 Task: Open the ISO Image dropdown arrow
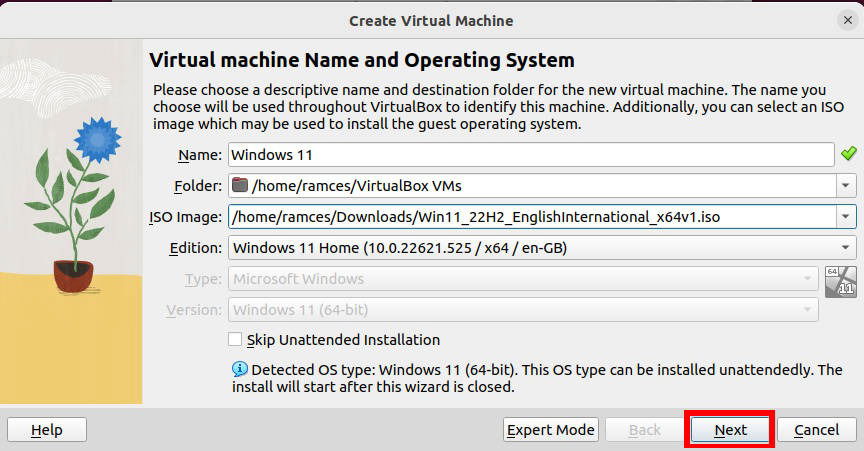846,216
